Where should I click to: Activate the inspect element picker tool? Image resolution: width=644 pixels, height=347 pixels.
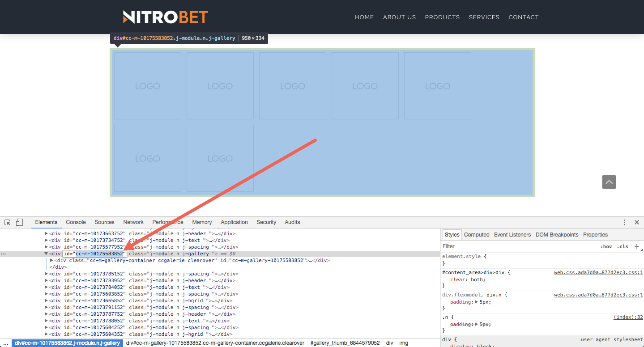8,222
